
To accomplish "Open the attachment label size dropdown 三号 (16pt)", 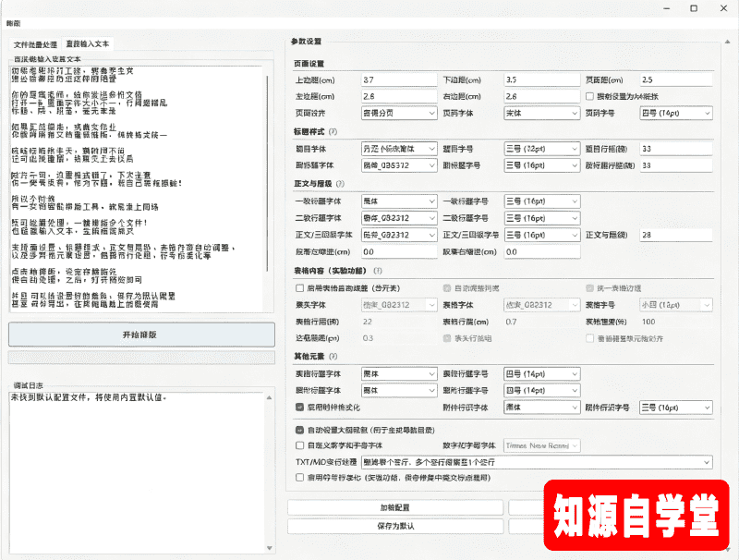I will 676,408.
